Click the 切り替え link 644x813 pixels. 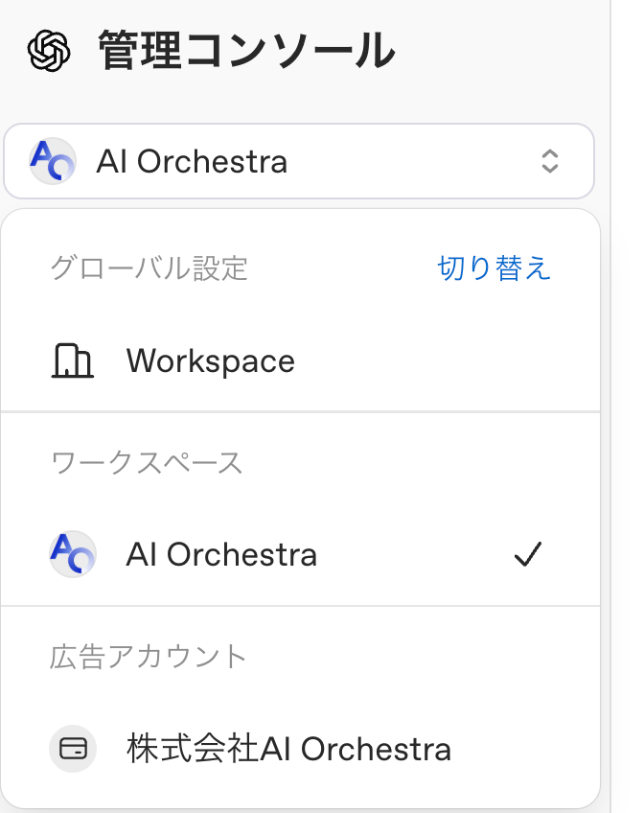click(x=494, y=268)
